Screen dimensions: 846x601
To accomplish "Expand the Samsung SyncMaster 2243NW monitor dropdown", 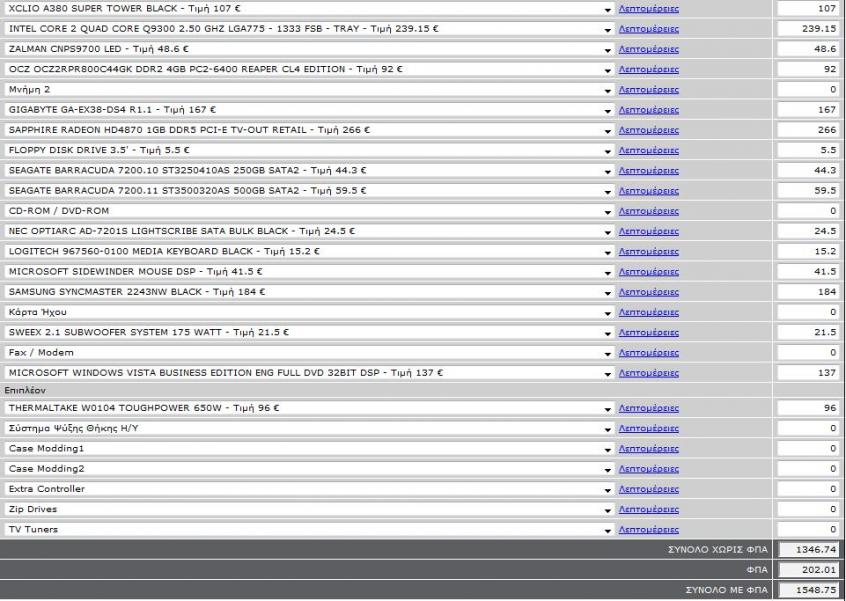I will [x=309, y=292].
